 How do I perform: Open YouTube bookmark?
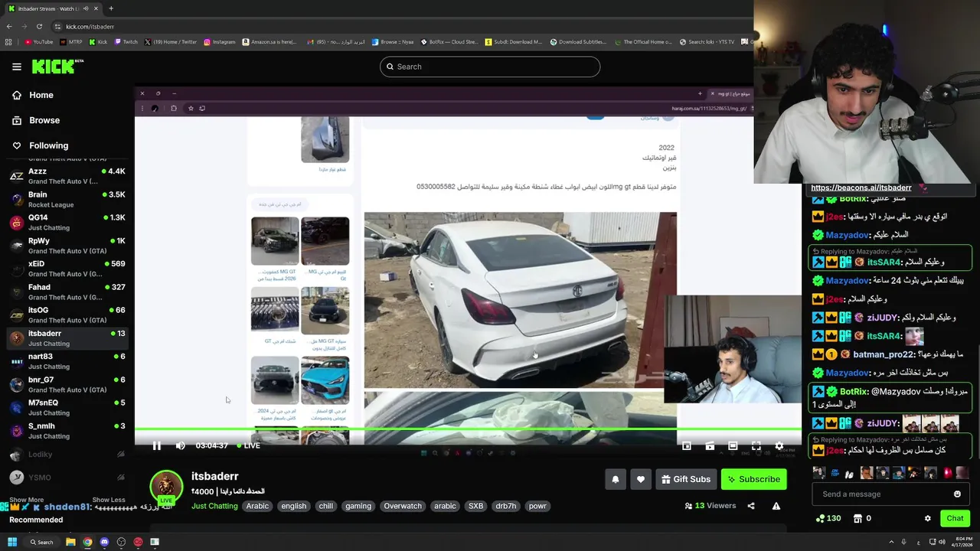(39, 42)
